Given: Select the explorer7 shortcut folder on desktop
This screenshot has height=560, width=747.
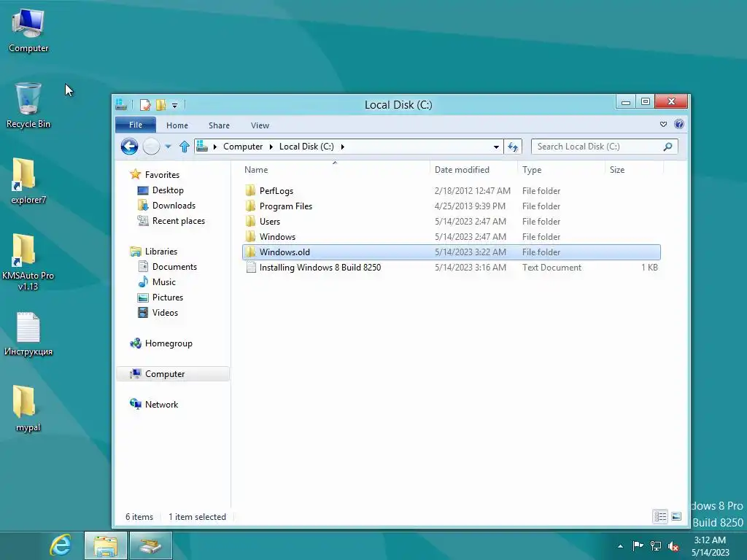Looking at the screenshot, I should point(28,181).
